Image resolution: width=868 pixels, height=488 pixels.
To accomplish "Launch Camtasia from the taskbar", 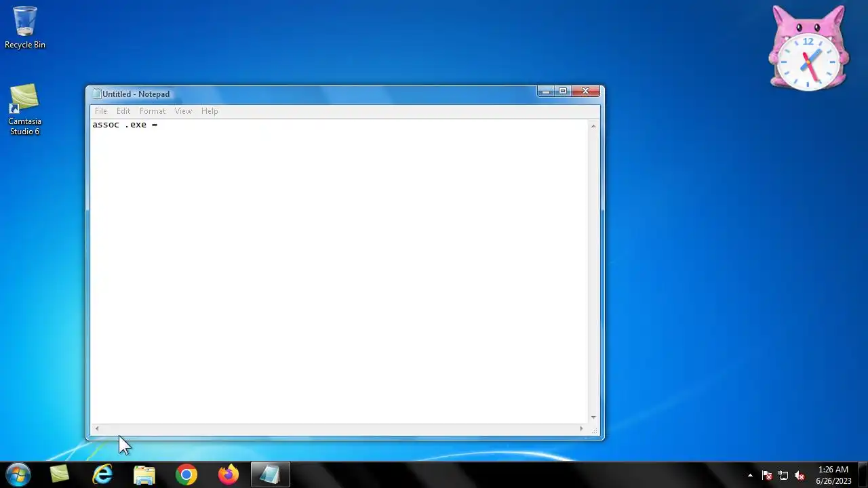I will pyautogui.click(x=60, y=474).
